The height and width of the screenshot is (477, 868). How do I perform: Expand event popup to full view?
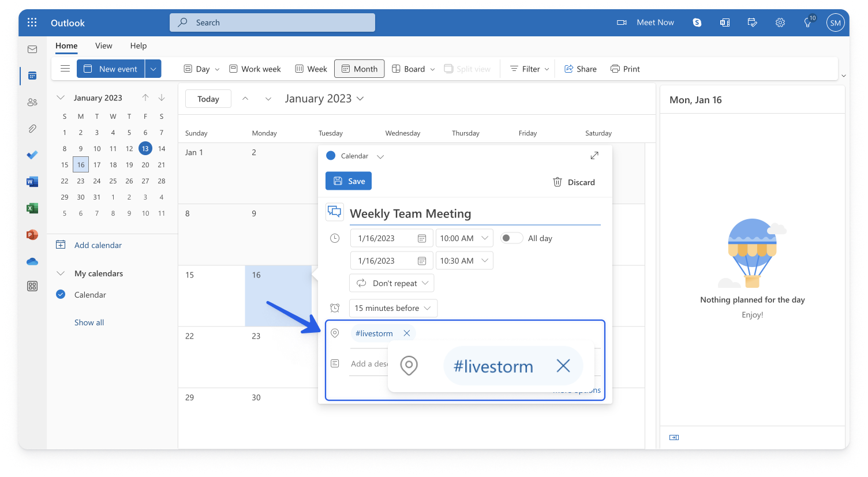click(594, 156)
